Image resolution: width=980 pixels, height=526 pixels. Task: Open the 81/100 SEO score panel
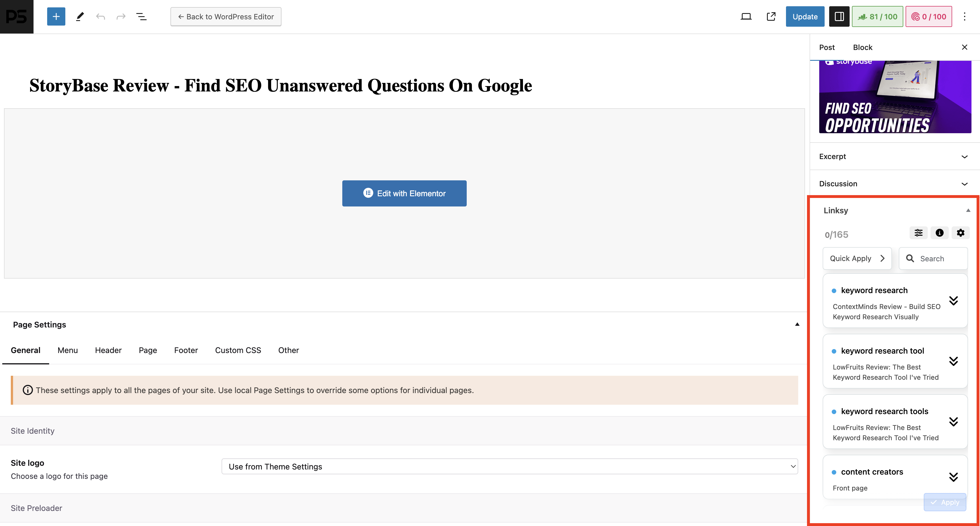pos(877,17)
